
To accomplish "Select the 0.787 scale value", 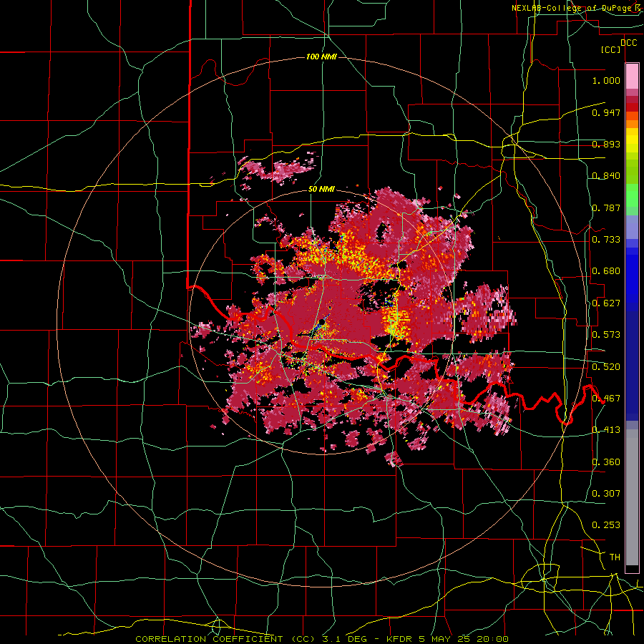I will tap(606, 208).
